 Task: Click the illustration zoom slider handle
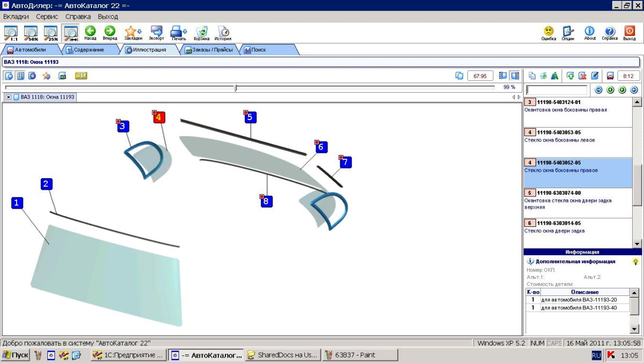coord(236,87)
